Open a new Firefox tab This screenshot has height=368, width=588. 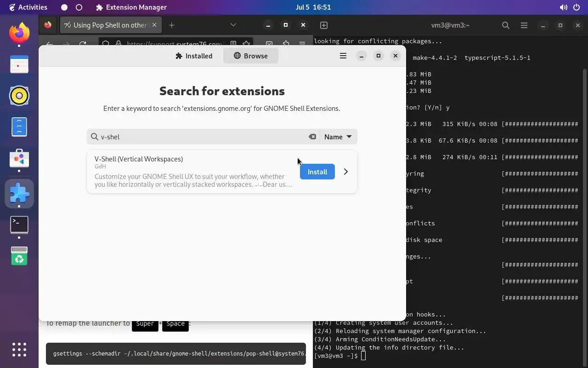click(x=171, y=25)
